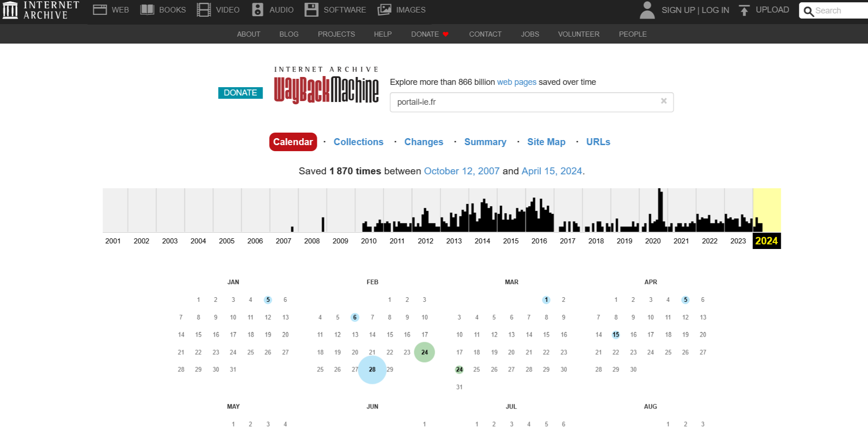Click the teal DONATE button
This screenshot has width=868, height=434.
[x=240, y=93]
